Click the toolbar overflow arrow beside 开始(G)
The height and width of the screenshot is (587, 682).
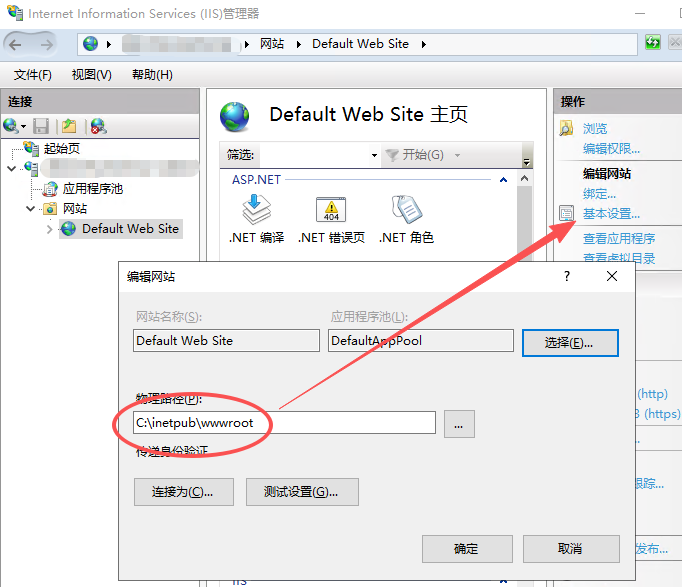[527, 162]
